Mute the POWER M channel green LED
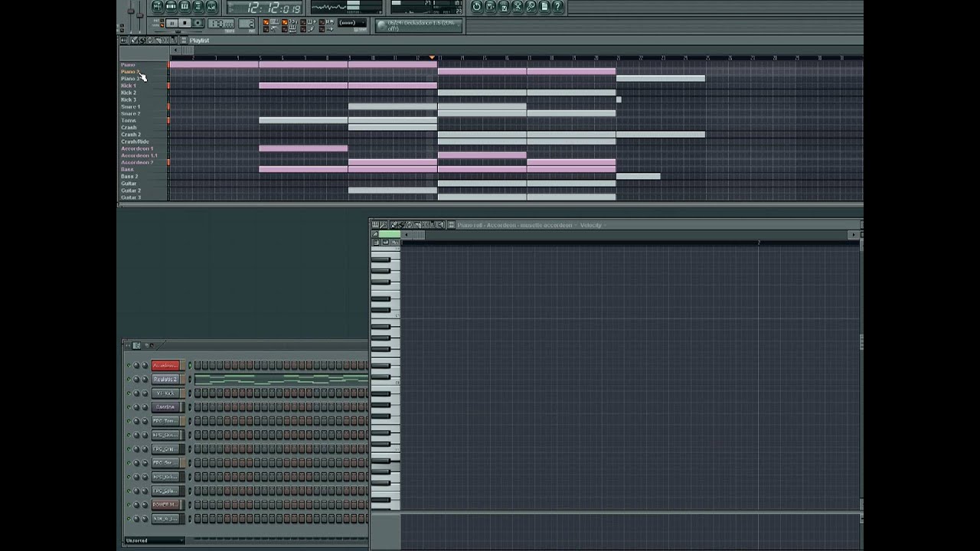Viewport: 980px width, 551px height. pyautogui.click(x=129, y=505)
